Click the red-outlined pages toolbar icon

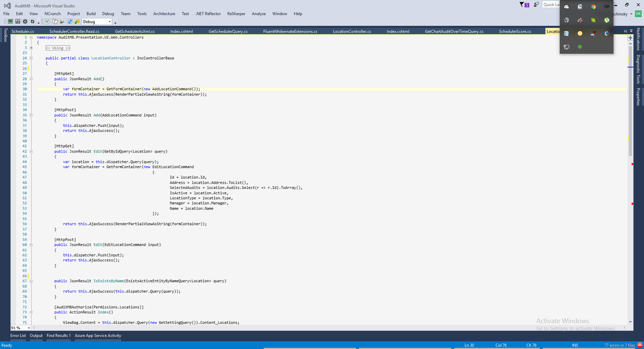click(55, 21)
